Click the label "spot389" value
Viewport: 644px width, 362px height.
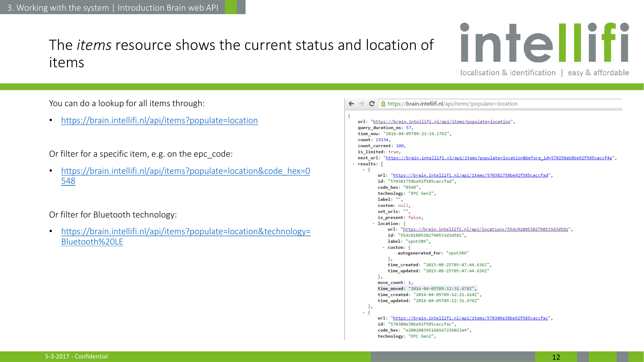click(x=417, y=241)
